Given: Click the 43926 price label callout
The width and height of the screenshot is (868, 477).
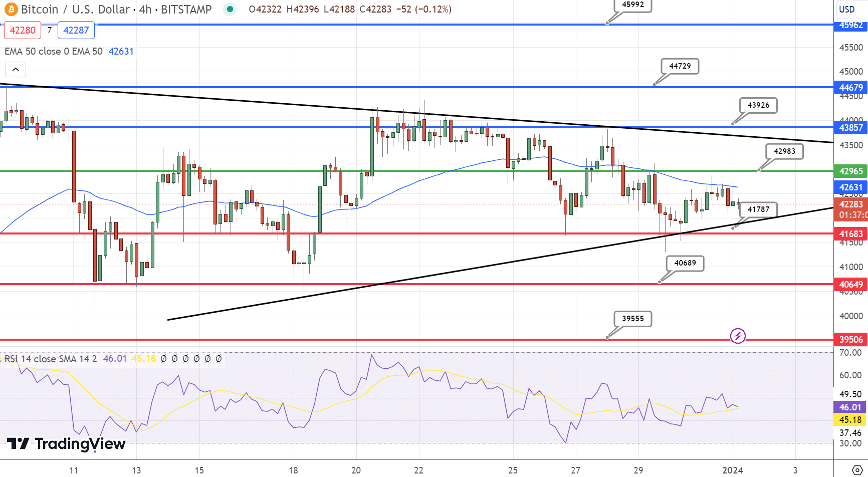Looking at the screenshot, I should tap(758, 105).
